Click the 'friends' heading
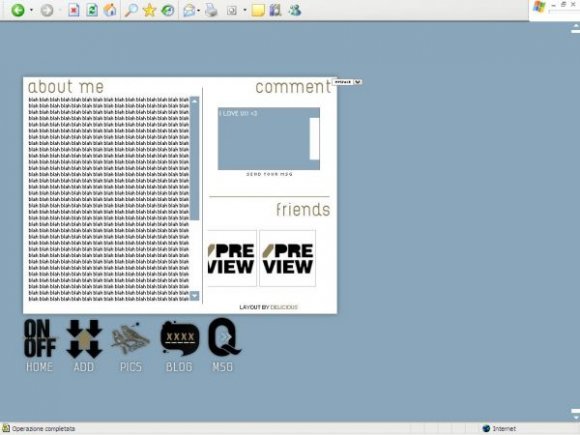Image resolution: width=580 pixels, height=435 pixels. [x=303, y=209]
